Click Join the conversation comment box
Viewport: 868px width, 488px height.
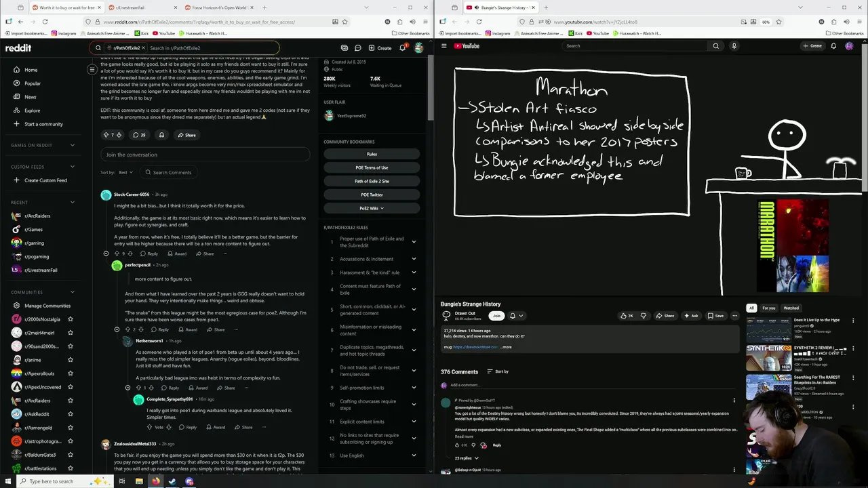coord(205,155)
